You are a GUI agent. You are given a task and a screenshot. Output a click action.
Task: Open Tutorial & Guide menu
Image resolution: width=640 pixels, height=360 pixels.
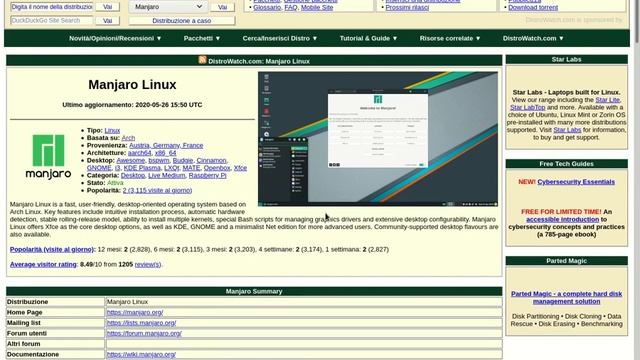click(x=369, y=38)
